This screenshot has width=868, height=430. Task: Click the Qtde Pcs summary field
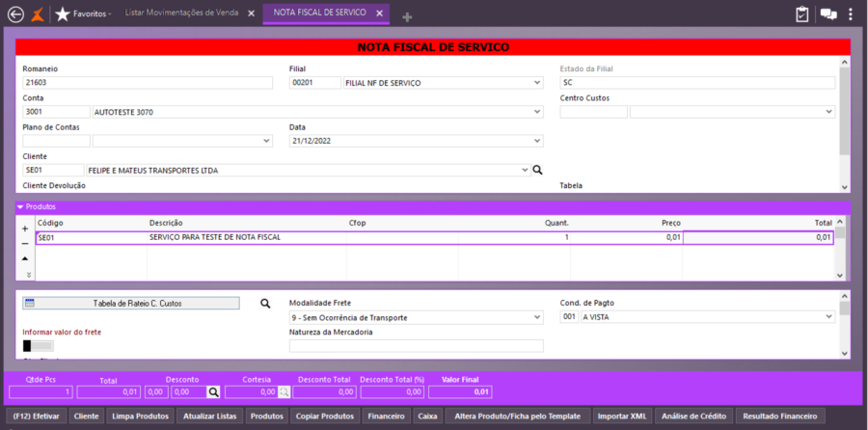click(x=41, y=392)
